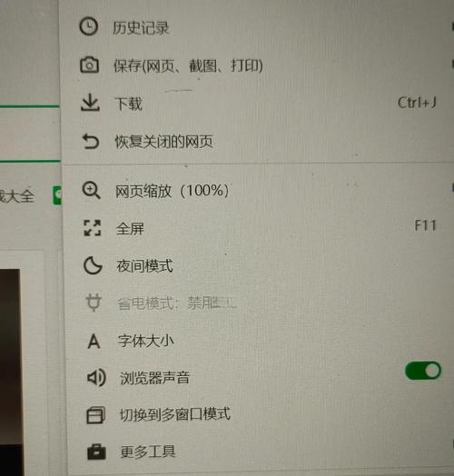Choose 恢复关闭的网页
Image resolution: width=454 pixels, height=476 pixels.
(256, 142)
